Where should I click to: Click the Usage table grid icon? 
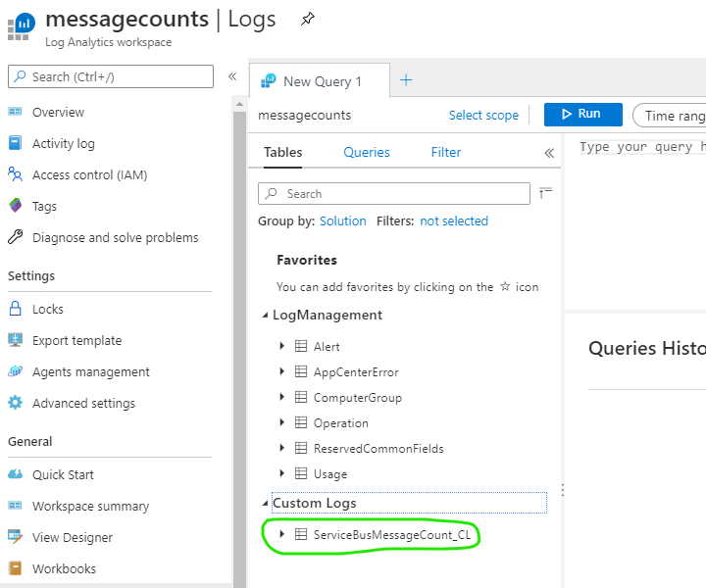pos(301,473)
